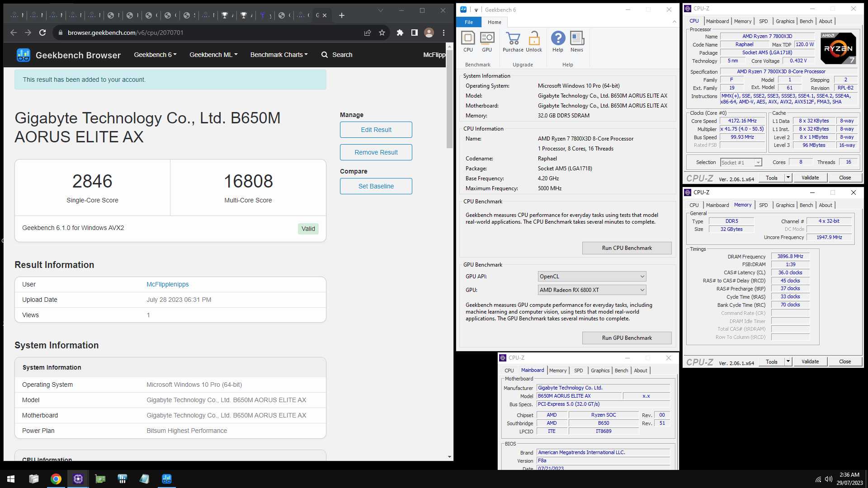Open the News icon in Geekbench
This screenshot has width=868, height=488.
pos(577,42)
